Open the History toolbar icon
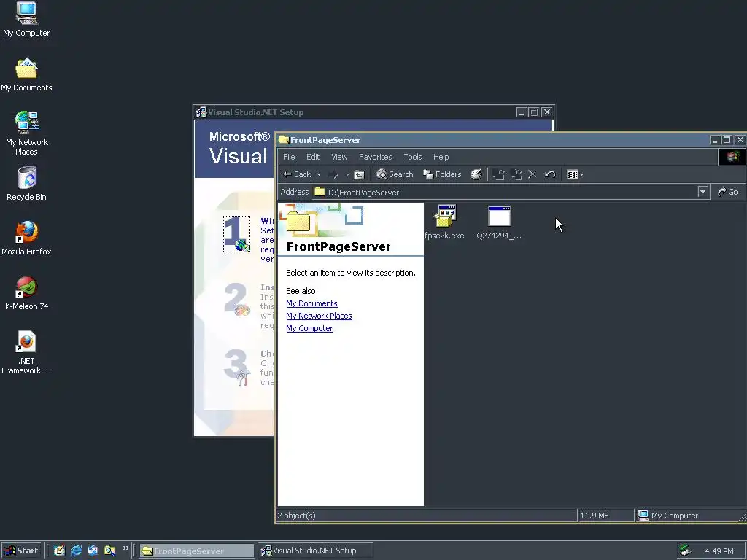 [476, 174]
